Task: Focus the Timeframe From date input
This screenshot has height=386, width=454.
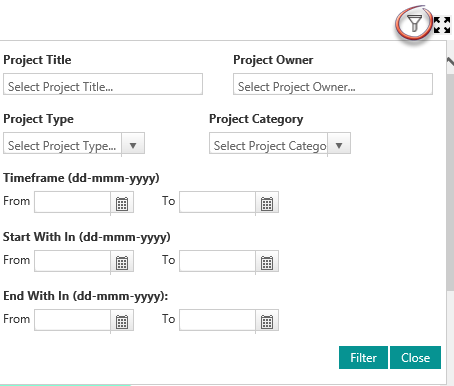Action: [x=72, y=202]
